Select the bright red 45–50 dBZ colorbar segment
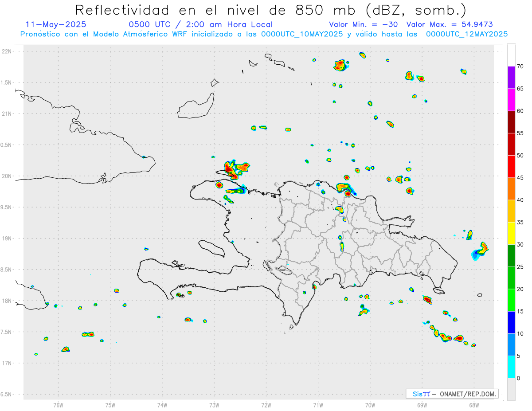Viewport: 532px width, 411px height. coord(512,167)
